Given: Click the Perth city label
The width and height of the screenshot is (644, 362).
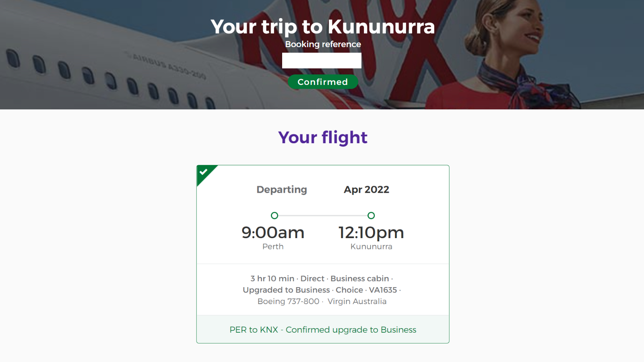Looking at the screenshot, I should (x=273, y=247).
